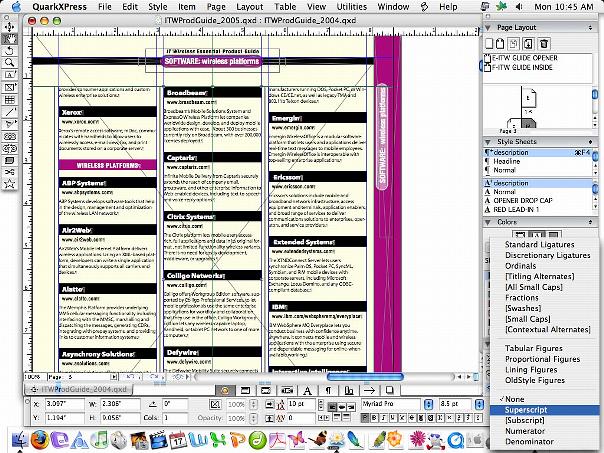Select the Rotation tool
The image size is (604, 453).
click(9, 50)
